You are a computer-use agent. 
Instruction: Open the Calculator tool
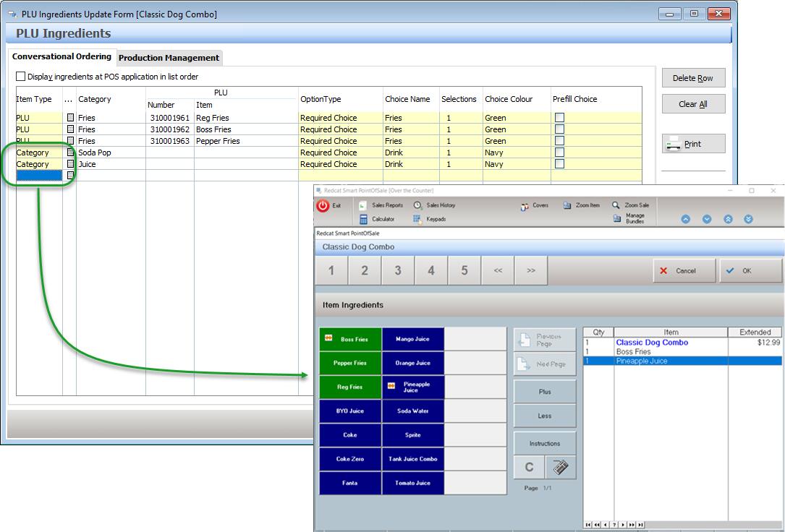pos(377,219)
